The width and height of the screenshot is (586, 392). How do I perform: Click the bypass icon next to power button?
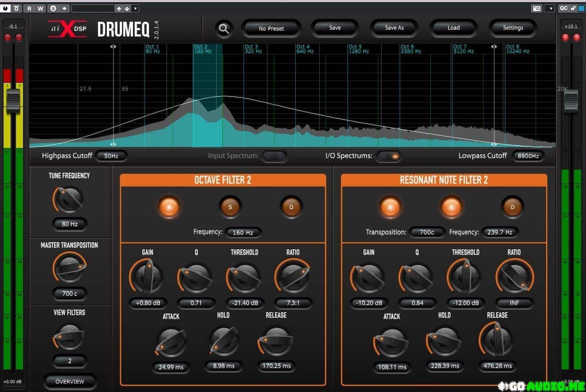[16, 8]
